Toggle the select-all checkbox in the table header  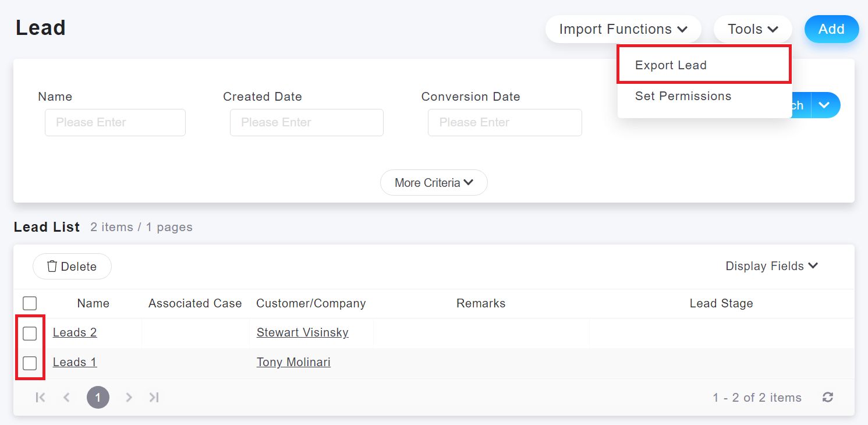coord(30,303)
